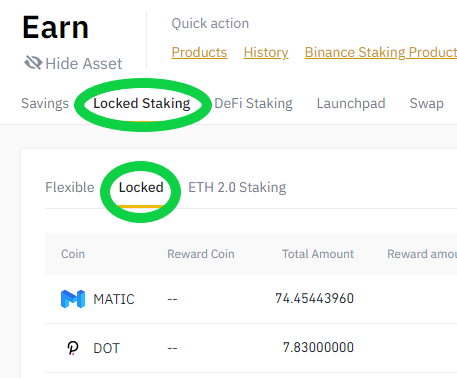
Task: Switch to the Savings tab
Action: coord(45,103)
